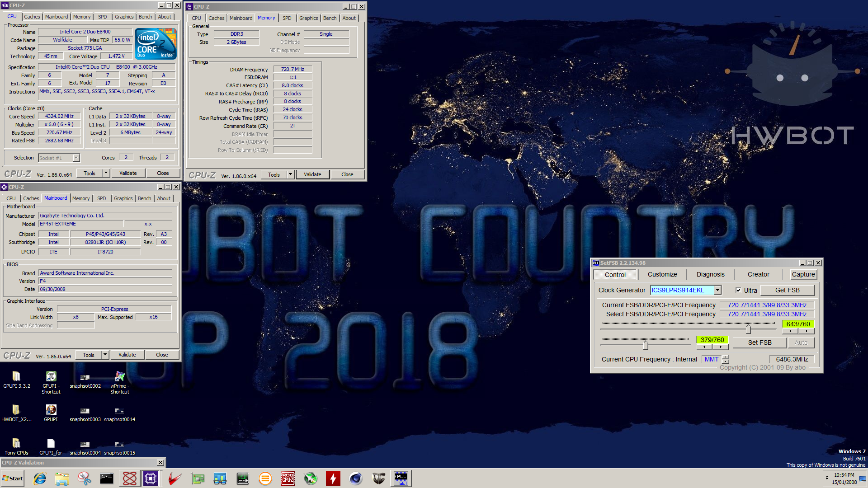
Task: Open the Creator tab in SetFSB
Action: [758, 274]
